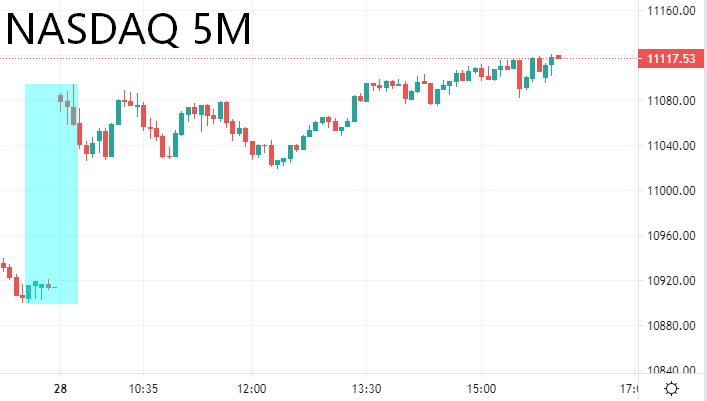Click the 10:35 time axis label

(143, 389)
